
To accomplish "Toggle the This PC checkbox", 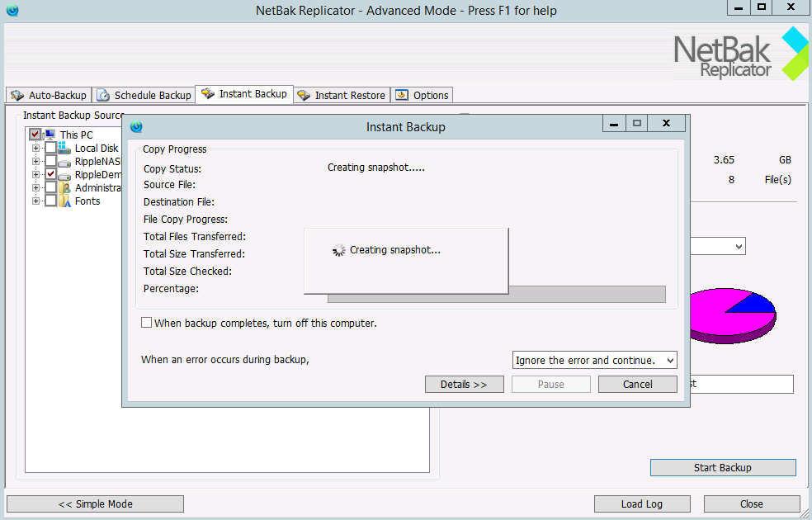I will [x=35, y=135].
